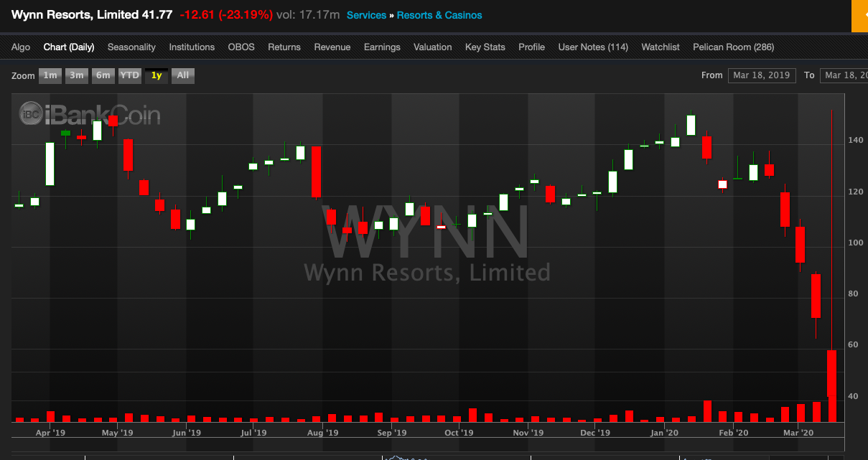Click the Apr '19 axis label
The height and width of the screenshot is (460, 868).
tap(50, 433)
